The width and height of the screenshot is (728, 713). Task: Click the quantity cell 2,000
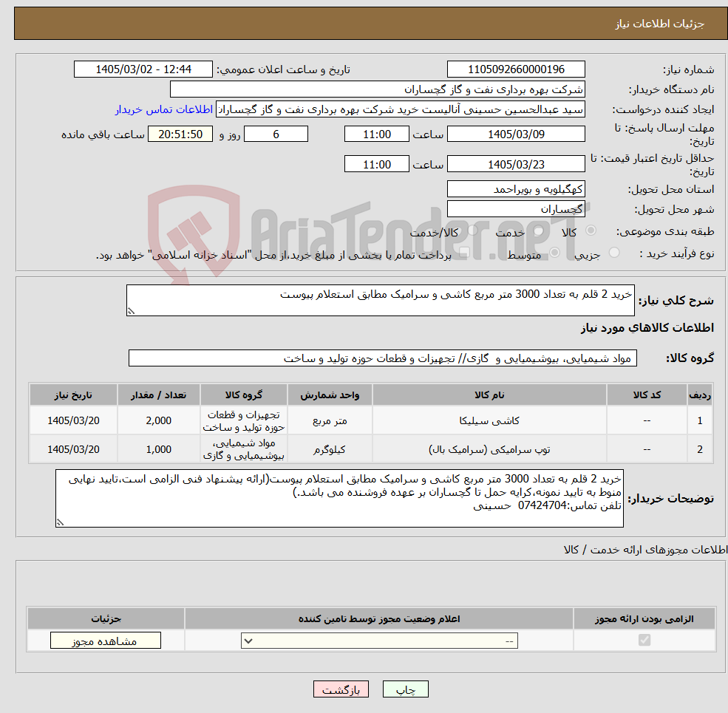pos(159,420)
